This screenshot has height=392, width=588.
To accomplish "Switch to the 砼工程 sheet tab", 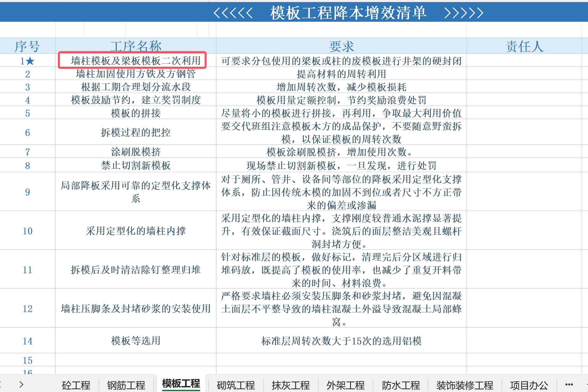I will tap(76, 385).
